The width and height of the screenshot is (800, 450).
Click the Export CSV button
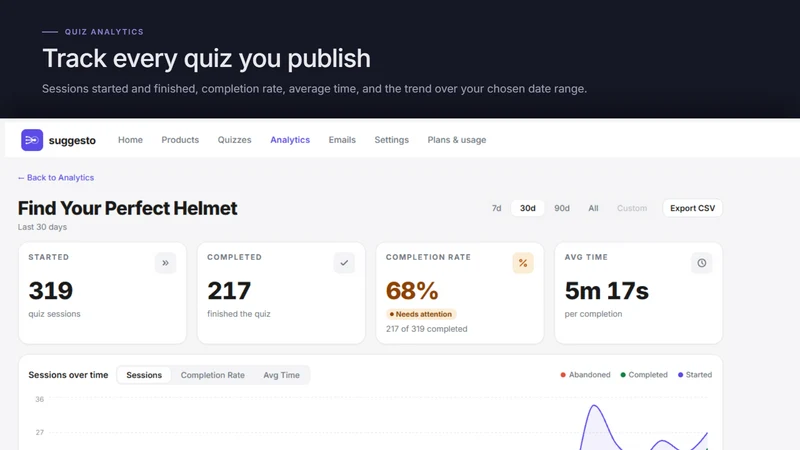click(692, 208)
